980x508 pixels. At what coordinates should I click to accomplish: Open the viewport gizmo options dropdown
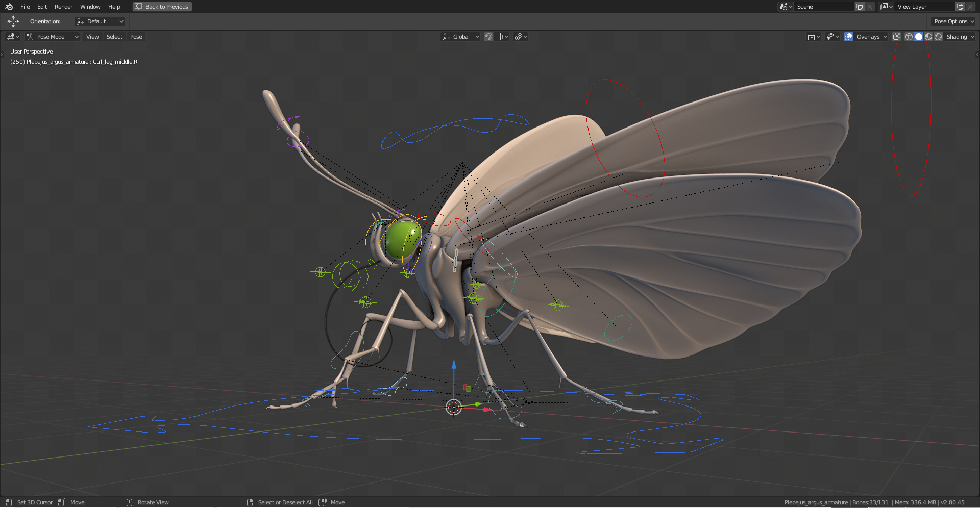click(x=832, y=37)
